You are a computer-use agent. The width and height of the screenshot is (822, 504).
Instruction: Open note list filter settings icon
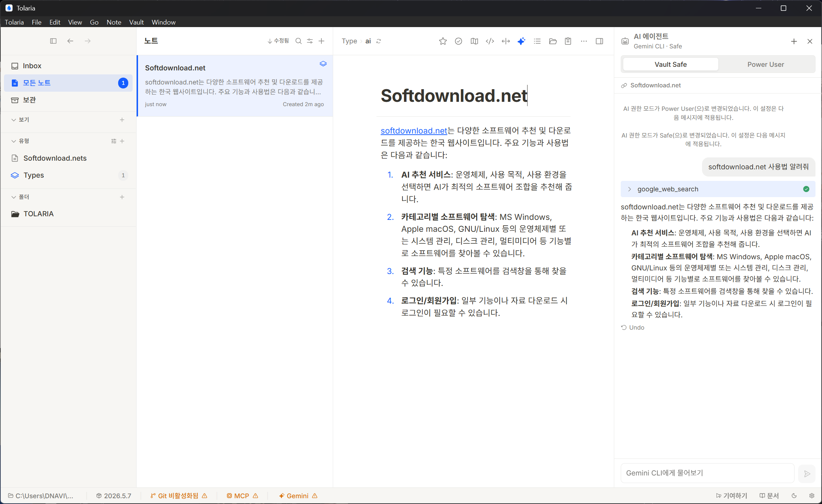tap(310, 41)
